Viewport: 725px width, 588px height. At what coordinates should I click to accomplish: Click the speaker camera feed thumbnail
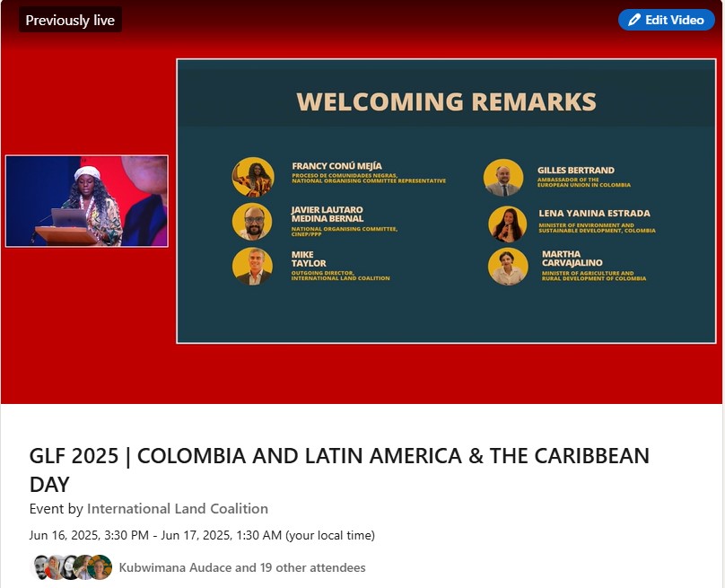tap(87, 201)
